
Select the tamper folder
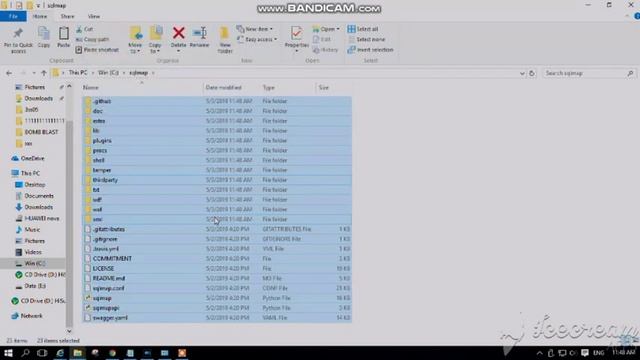217,170
